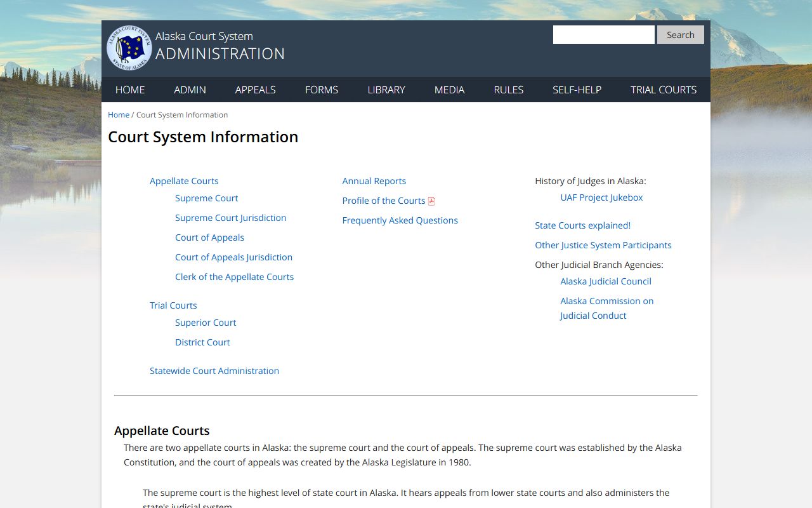Click the Appellate Courts section heading
The height and width of the screenshot is (508, 812).
pos(162,431)
